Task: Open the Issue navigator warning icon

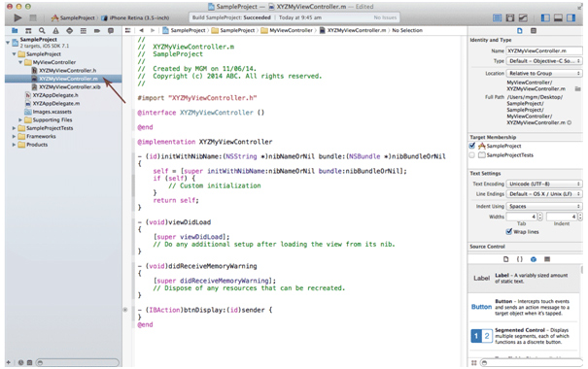Action: [x=55, y=30]
